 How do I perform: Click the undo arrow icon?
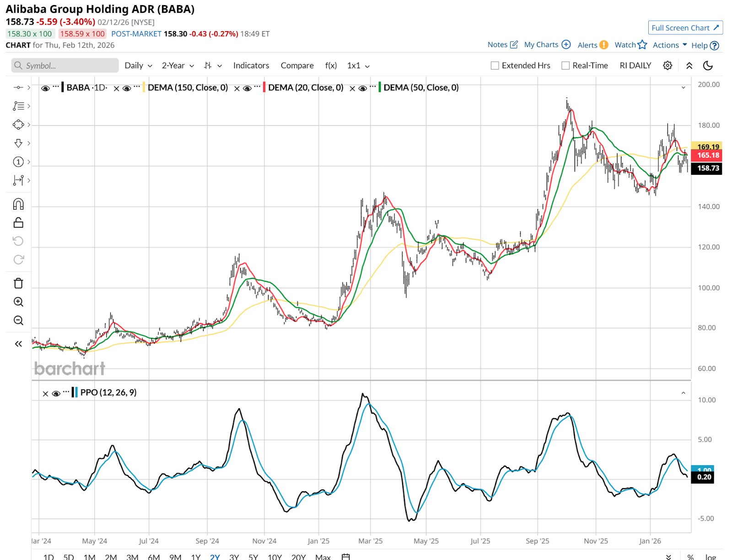(x=18, y=241)
